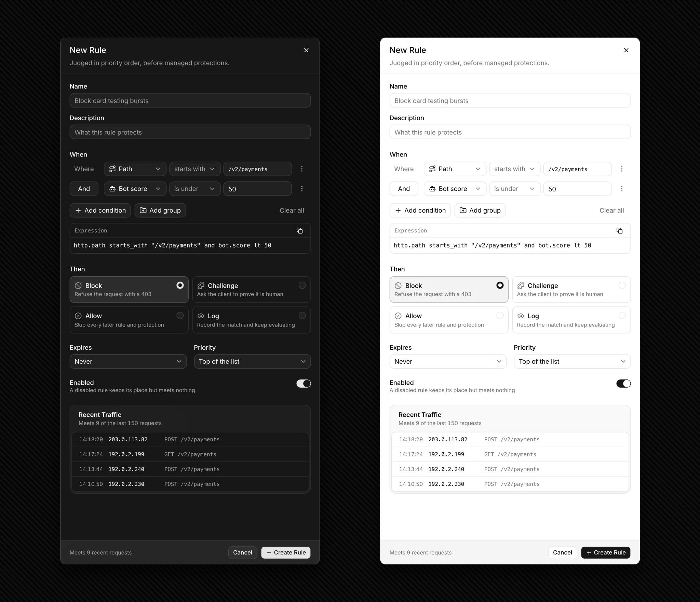Choose Challenge action in light panel
Screen dimensions: 700x602
click(x=571, y=290)
